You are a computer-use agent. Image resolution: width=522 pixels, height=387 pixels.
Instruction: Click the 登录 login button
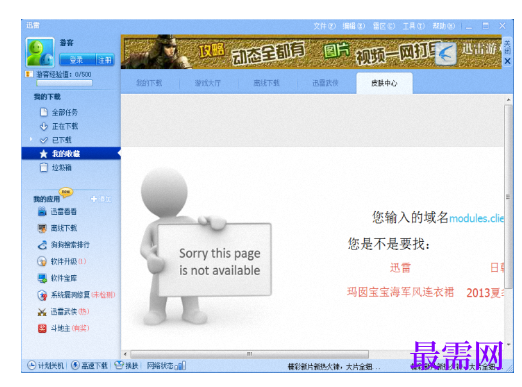[x=77, y=60]
